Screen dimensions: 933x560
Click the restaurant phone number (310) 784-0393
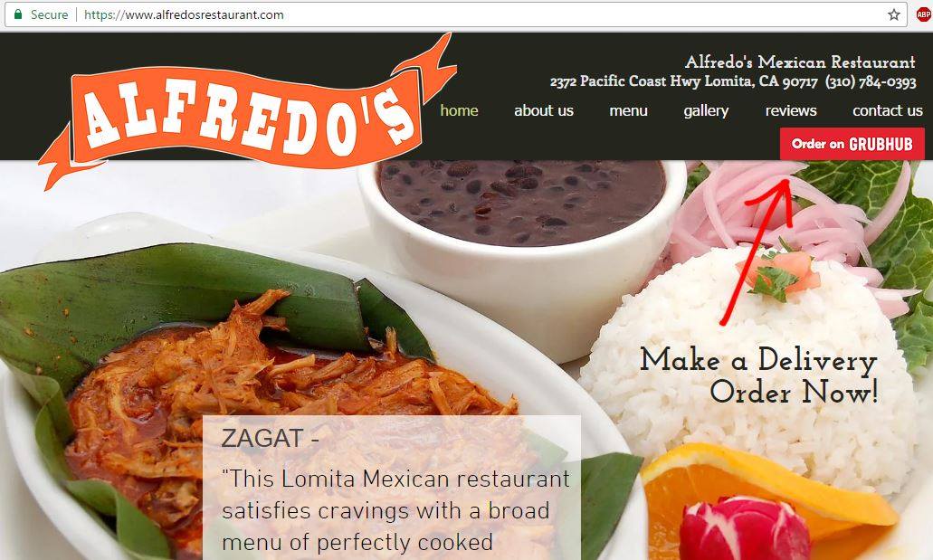click(871, 81)
